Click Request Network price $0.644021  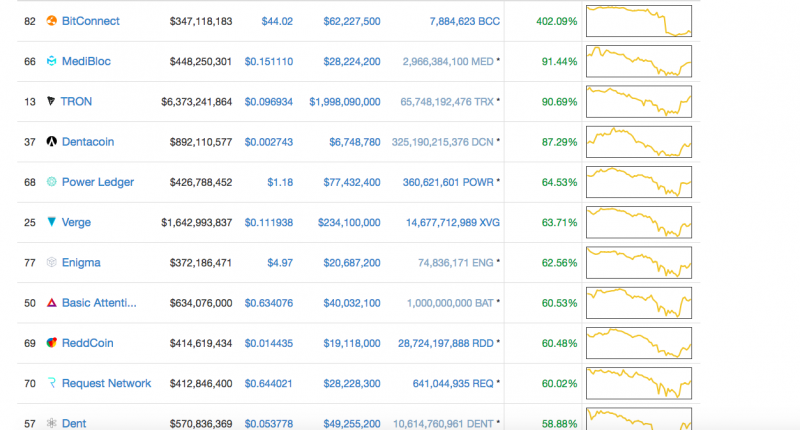[x=269, y=384]
